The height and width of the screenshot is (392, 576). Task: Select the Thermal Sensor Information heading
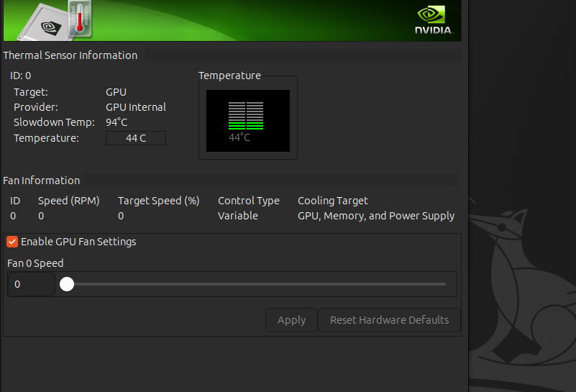(x=70, y=55)
